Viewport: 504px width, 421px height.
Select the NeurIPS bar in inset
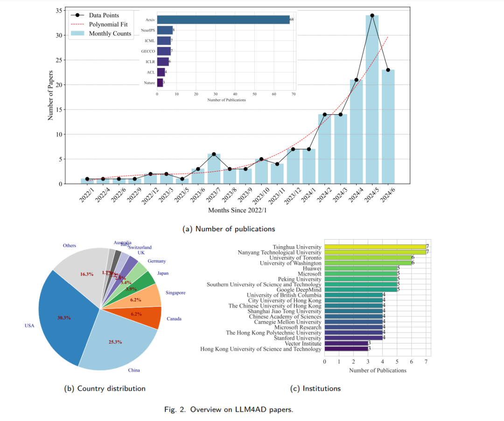[165, 30]
